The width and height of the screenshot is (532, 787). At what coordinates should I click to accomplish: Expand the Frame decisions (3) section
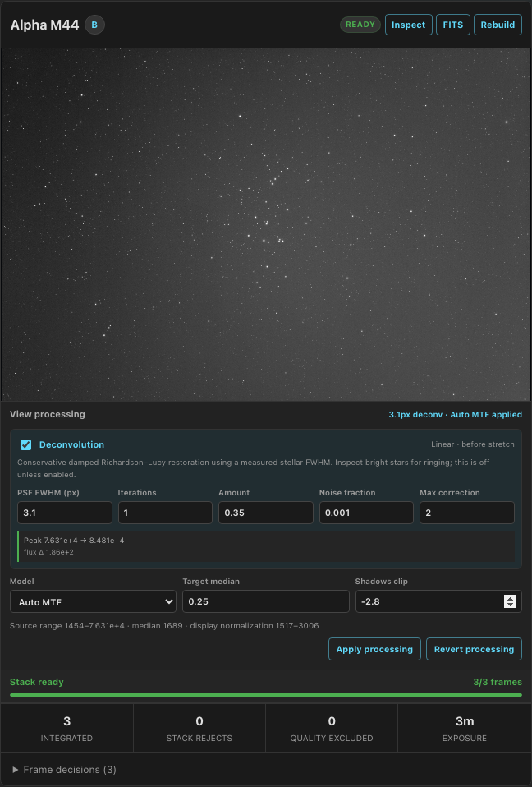pos(65,770)
